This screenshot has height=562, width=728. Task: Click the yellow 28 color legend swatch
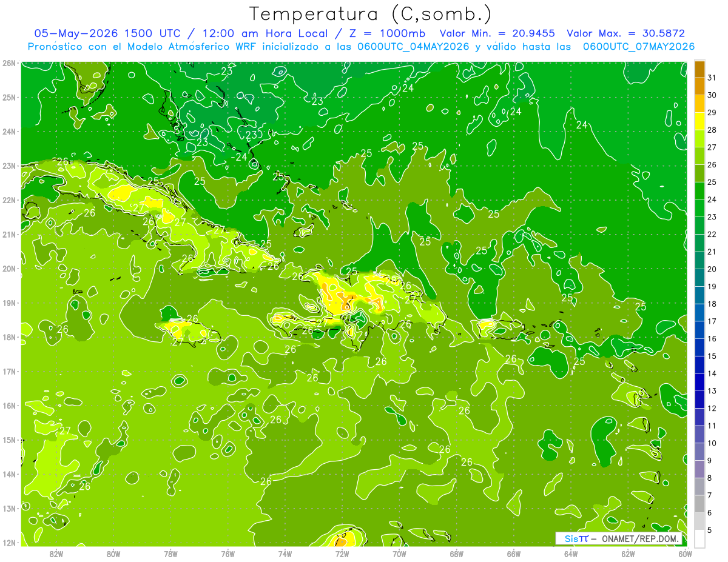(x=699, y=121)
